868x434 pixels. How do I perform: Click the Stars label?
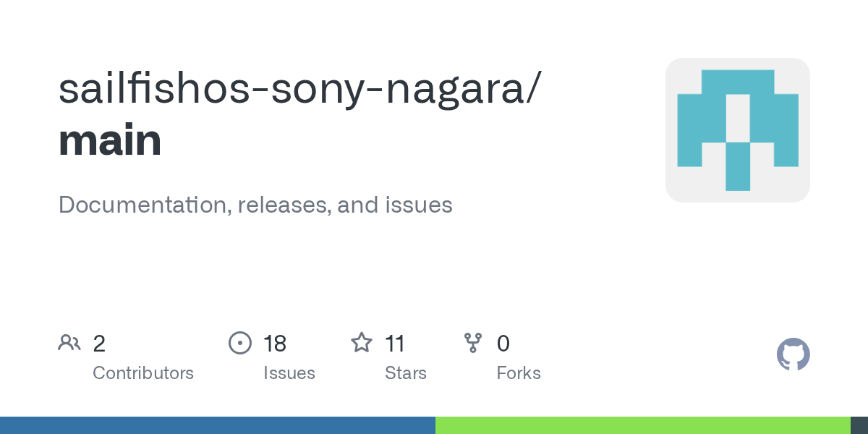pyautogui.click(x=406, y=373)
